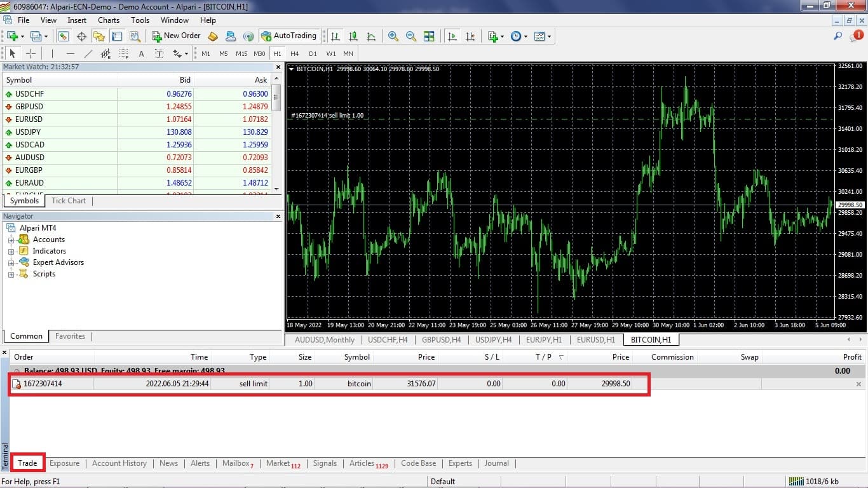Screen dimensions: 868x488
Task: Expand the Expert Advisors tree node
Action: 11,263
